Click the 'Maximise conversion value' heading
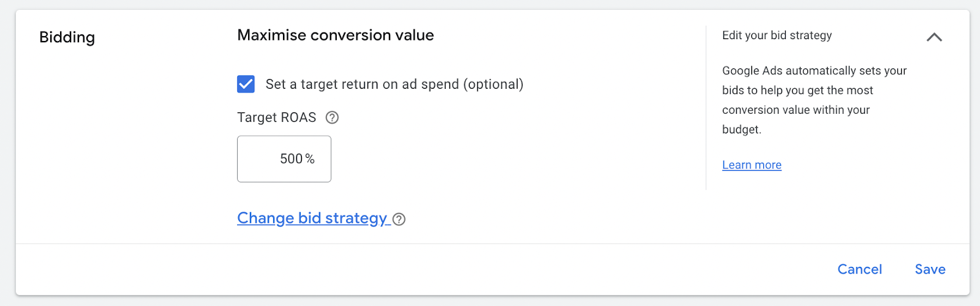This screenshot has width=980, height=306. [x=335, y=35]
